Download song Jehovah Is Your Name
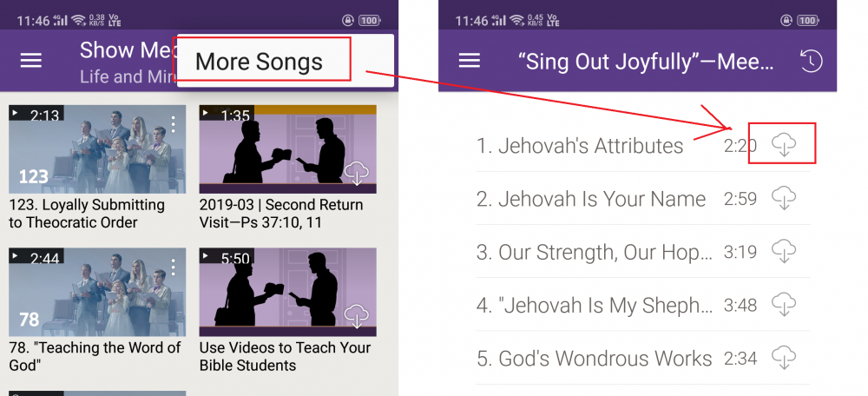Screen dimensions: 868x396 pos(783,199)
